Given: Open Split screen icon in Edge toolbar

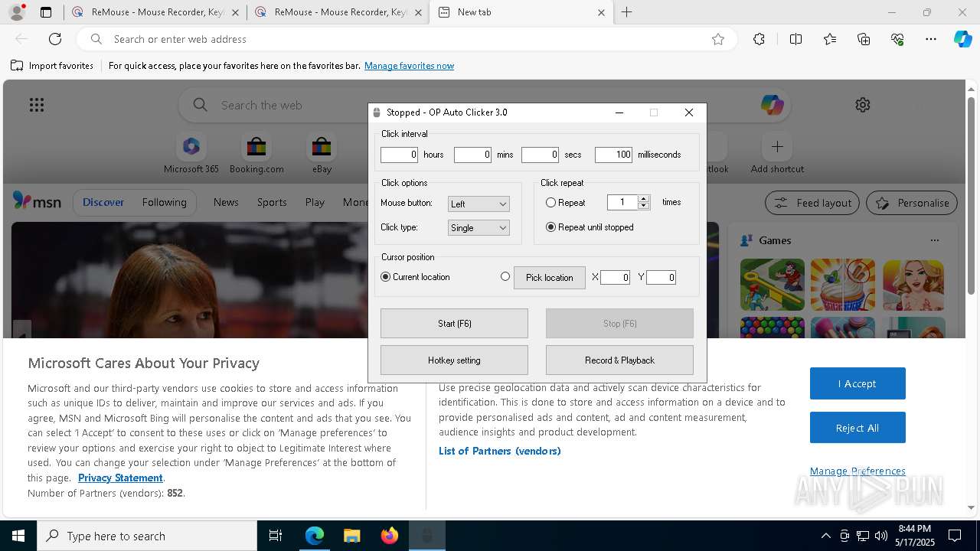Looking at the screenshot, I should click(x=795, y=39).
